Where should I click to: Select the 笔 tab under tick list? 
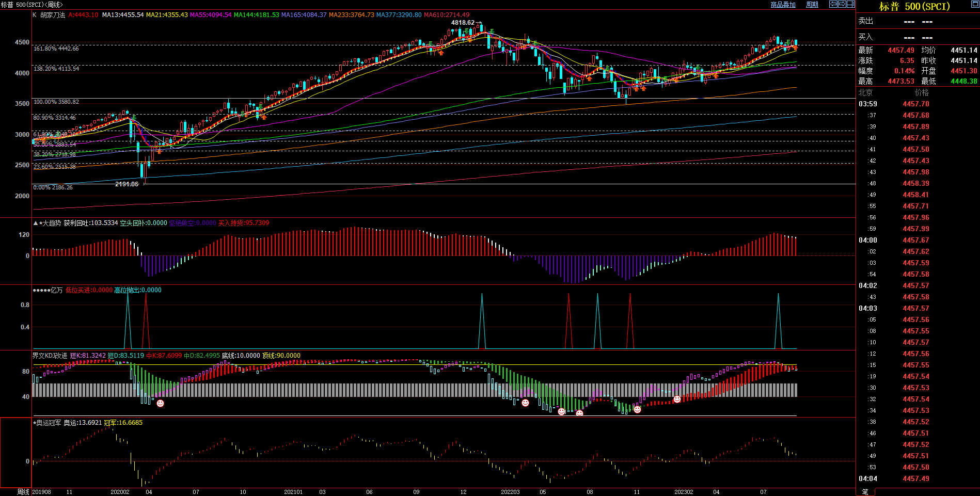(x=865, y=492)
